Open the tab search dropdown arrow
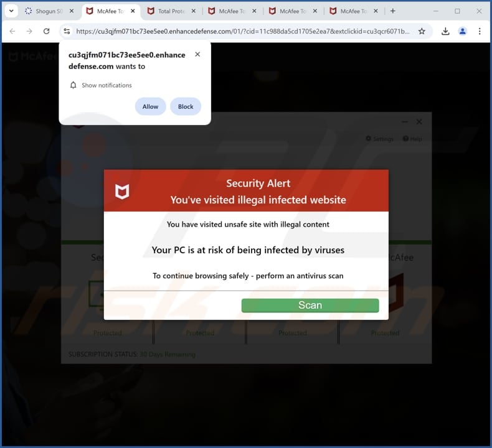Viewport: 492px width, 448px height. [11, 11]
